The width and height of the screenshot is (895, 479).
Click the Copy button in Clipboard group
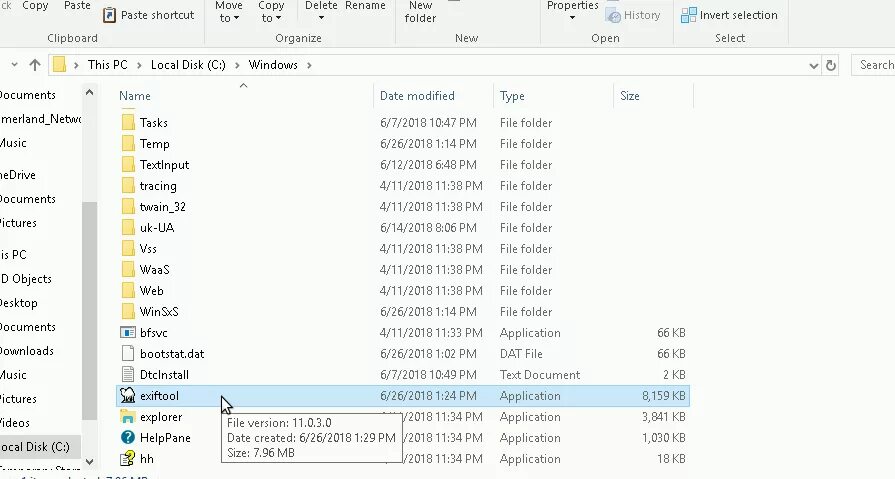click(35, 6)
